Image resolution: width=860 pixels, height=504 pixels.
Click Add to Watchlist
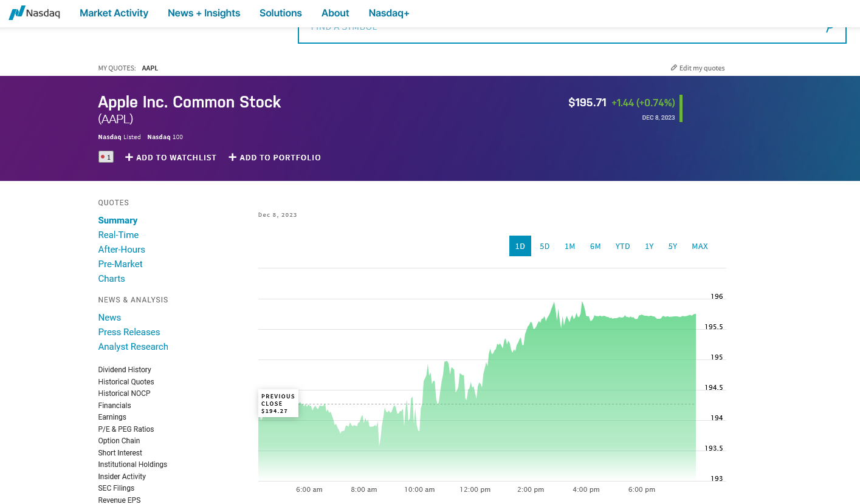[171, 157]
